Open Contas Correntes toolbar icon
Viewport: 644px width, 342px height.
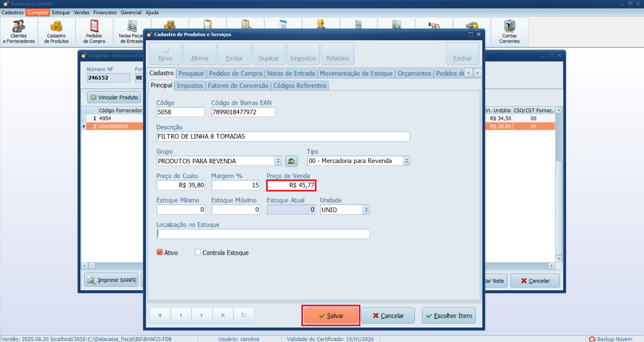point(509,31)
